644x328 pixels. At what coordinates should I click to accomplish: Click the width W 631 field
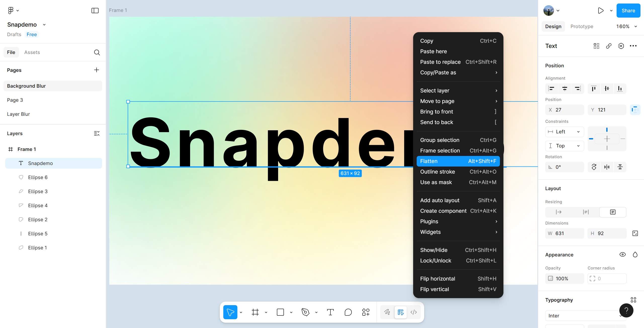(565, 233)
